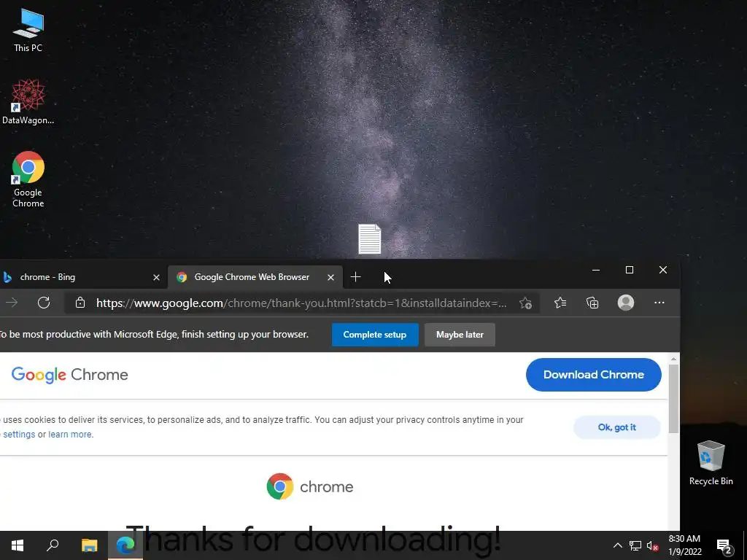The height and width of the screenshot is (560, 747).
Task: Open the muted volume tray icon
Action: click(652, 545)
